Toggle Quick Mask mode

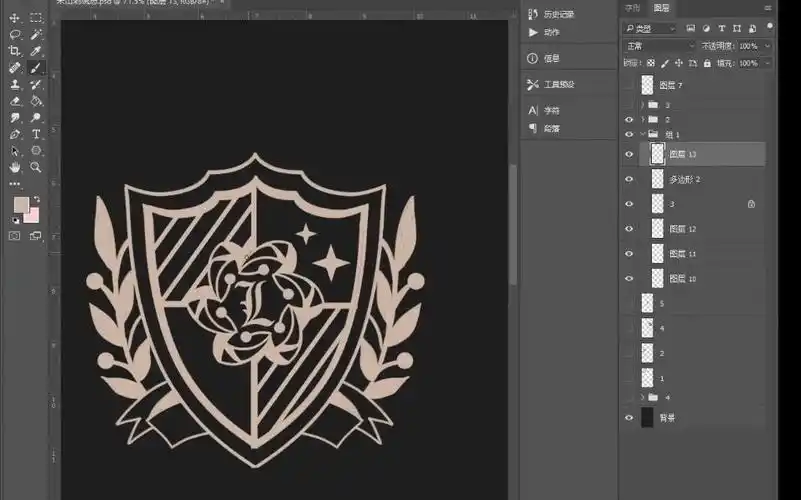coord(14,236)
